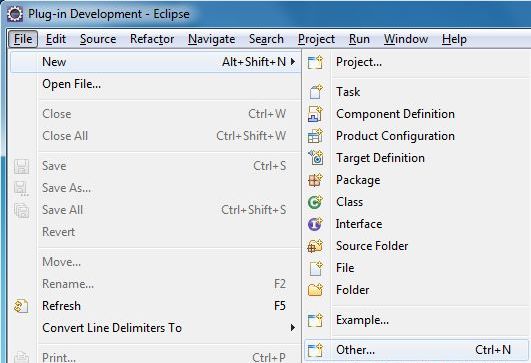This screenshot has width=531, height=363.
Task: Click the Plug-in Development - Eclipse title
Action: 109,14
